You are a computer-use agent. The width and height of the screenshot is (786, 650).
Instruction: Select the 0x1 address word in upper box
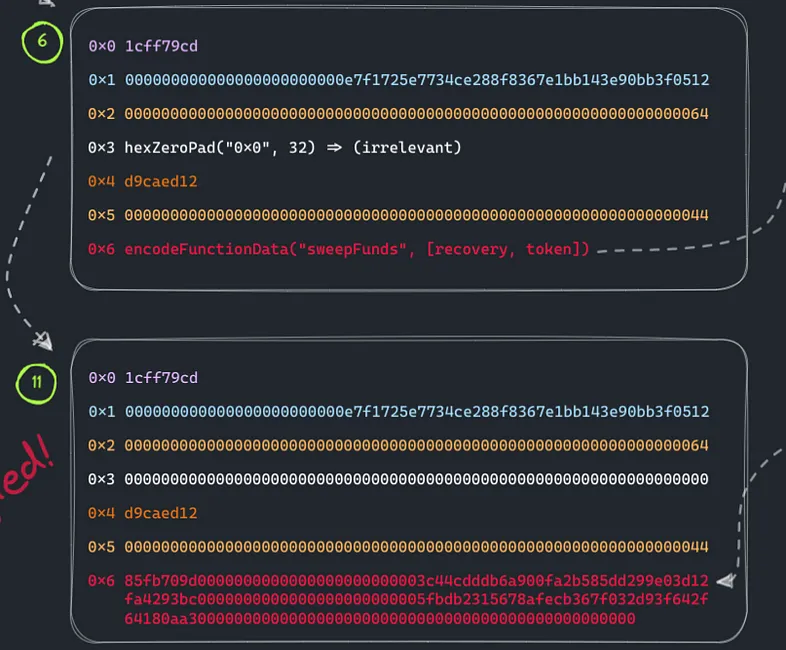416,80
